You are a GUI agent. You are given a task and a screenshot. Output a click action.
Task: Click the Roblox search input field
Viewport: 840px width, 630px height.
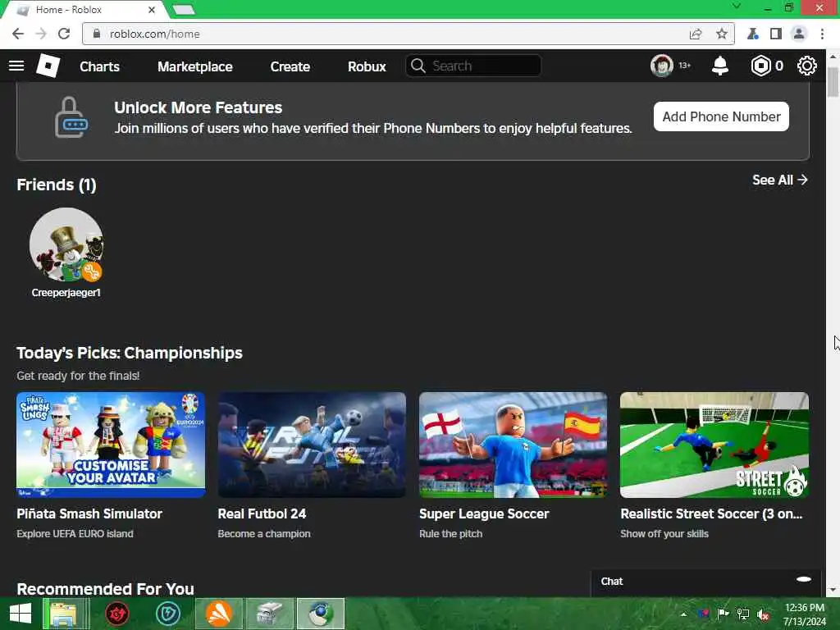click(473, 66)
